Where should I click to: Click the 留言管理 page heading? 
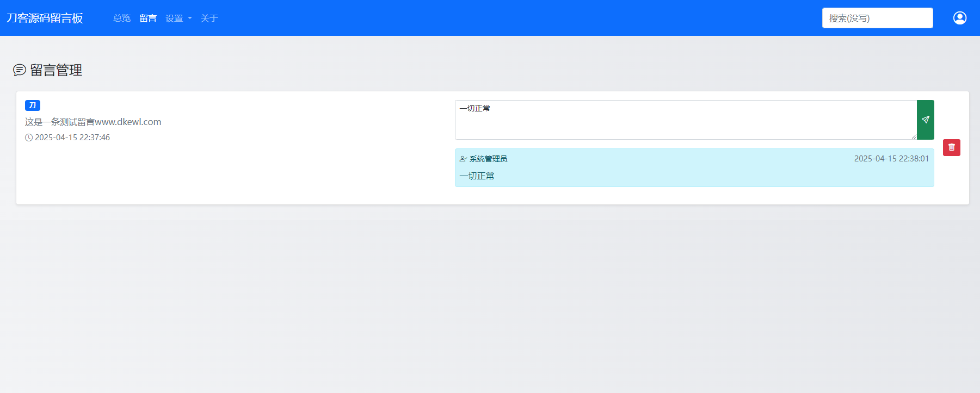(56, 70)
